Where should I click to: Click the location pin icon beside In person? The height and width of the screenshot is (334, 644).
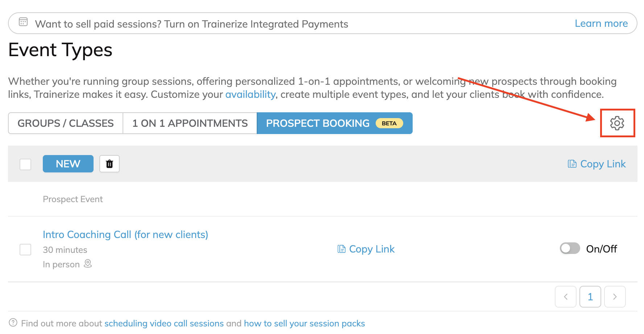[88, 263]
